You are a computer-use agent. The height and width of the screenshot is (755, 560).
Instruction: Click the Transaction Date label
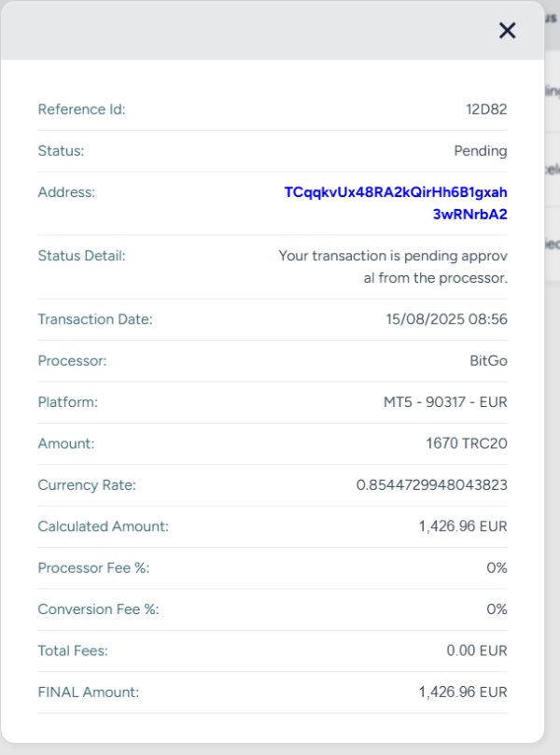[x=95, y=319]
